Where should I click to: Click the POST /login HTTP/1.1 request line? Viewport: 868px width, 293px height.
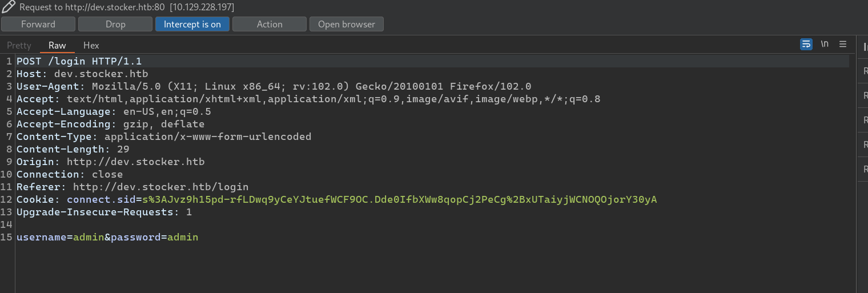click(79, 61)
